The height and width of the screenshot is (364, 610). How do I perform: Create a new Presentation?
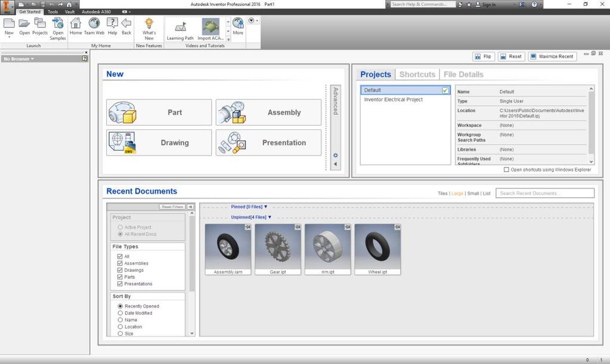click(x=269, y=142)
